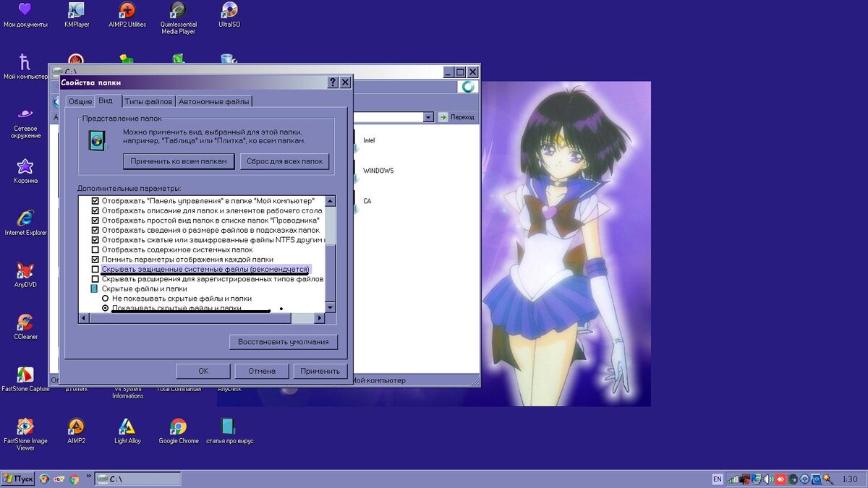Click Сброс для всех папок button
The width and height of the screenshot is (868, 488).
(x=284, y=160)
